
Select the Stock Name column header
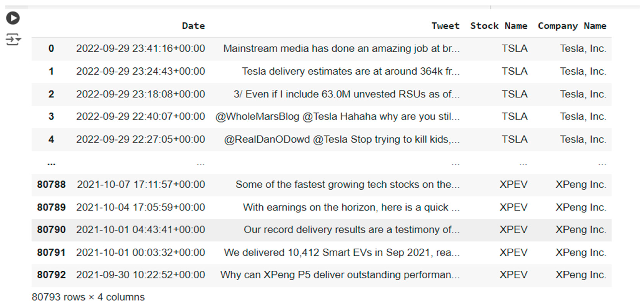click(x=498, y=26)
